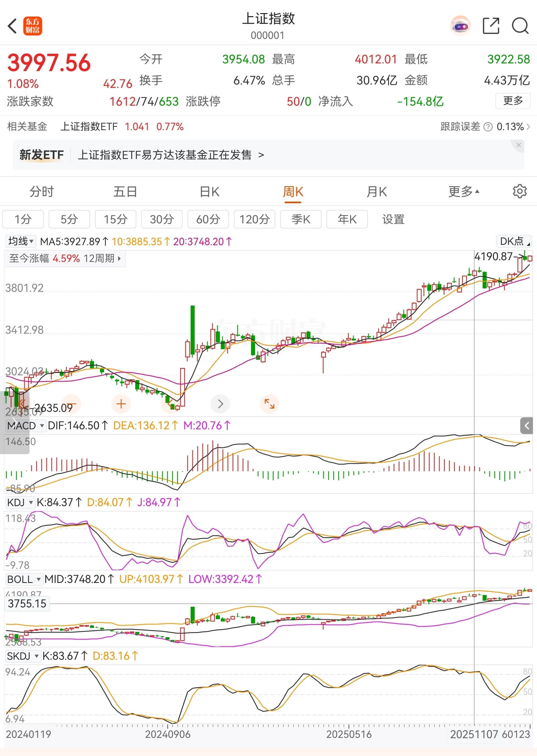Viewport: 537px width, 756px height.
Task: Expand the 更多 chart period menu
Action: pyautogui.click(x=463, y=192)
